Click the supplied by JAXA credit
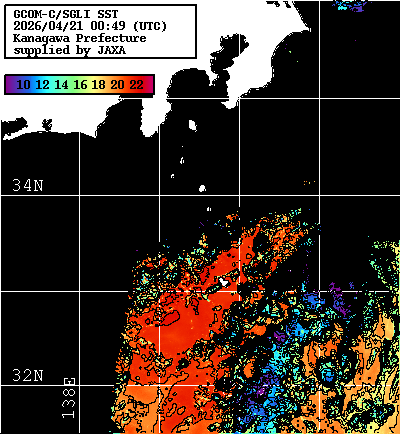Screen dimensions: 400x434 click(x=69, y=50)
